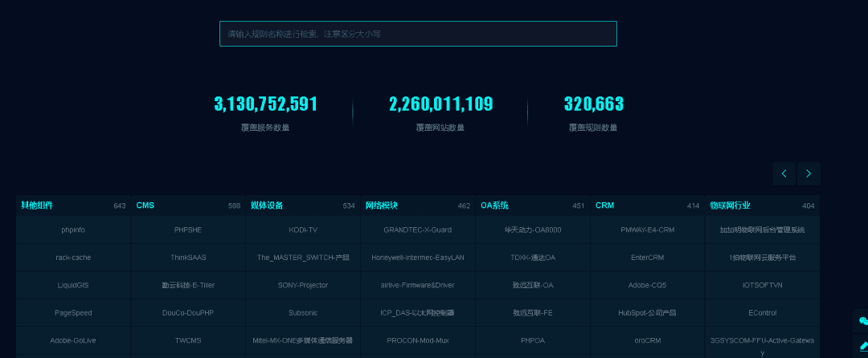Choose the airlive-Firmware&Driver rule
Image resolution: width=868 pixels, height=358 pixels.
418,285
